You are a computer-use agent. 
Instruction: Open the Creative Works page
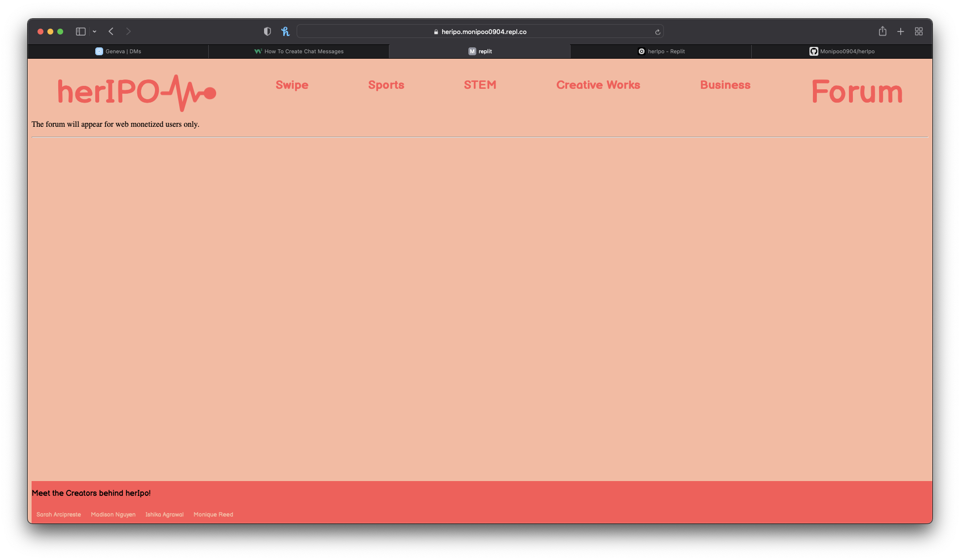[598, 85]
